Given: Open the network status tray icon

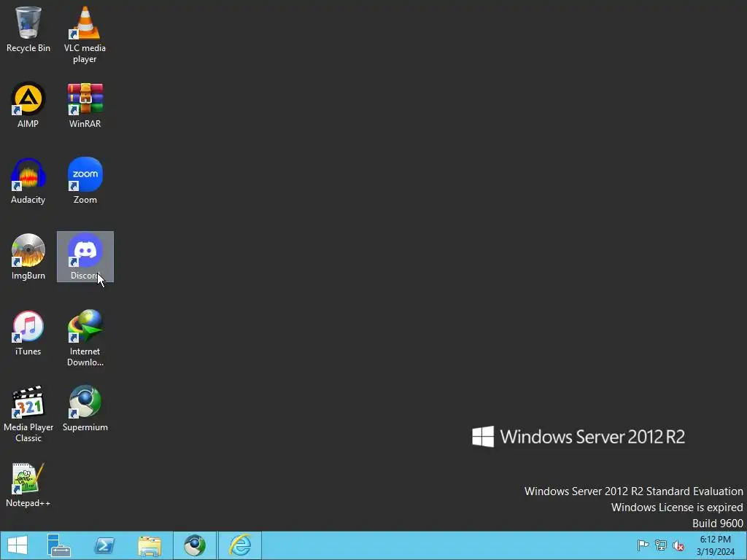Looking at the screenshot, I should point(661,545).
